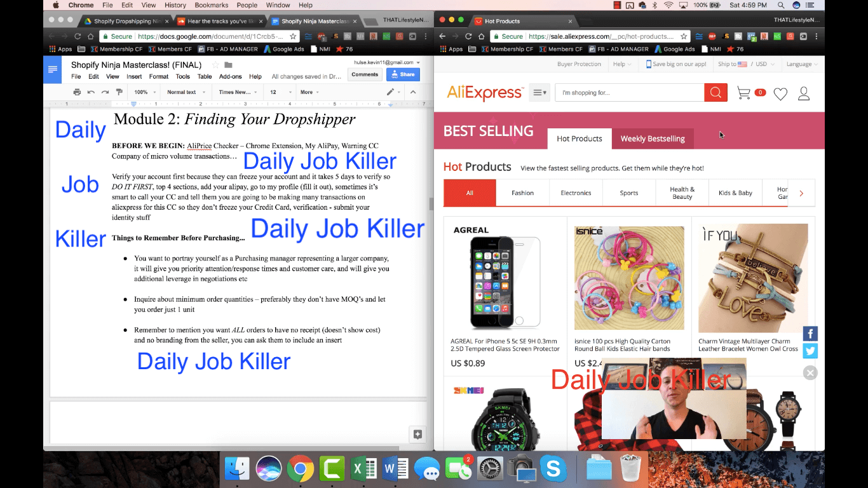This screenshot has width=868, height=488.
Task: Open the move-to-folder icon beside document title
Action: click(x=228, y=65)
